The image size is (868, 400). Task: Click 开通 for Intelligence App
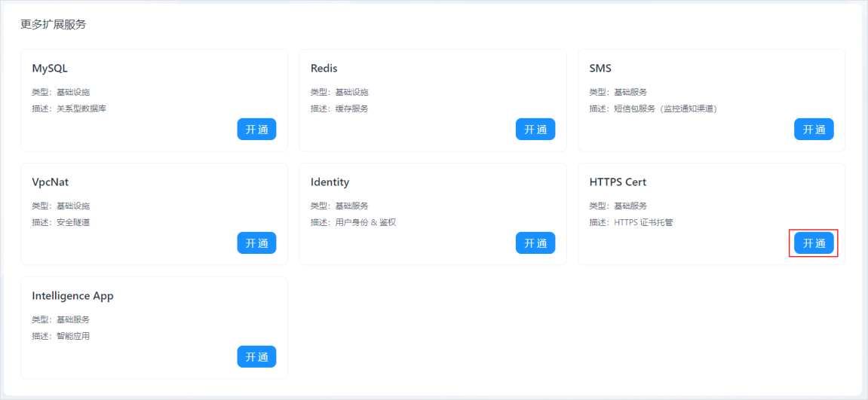(x=257, y=357)
